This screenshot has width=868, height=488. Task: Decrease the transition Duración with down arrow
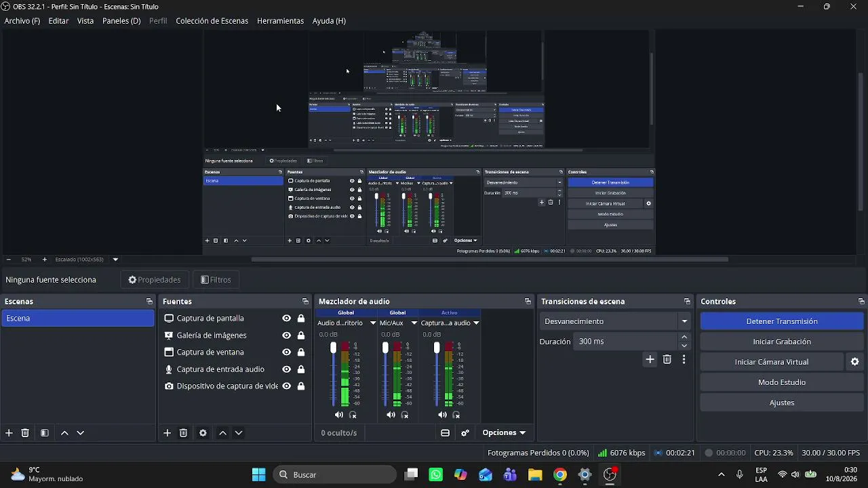pos(684,346)
